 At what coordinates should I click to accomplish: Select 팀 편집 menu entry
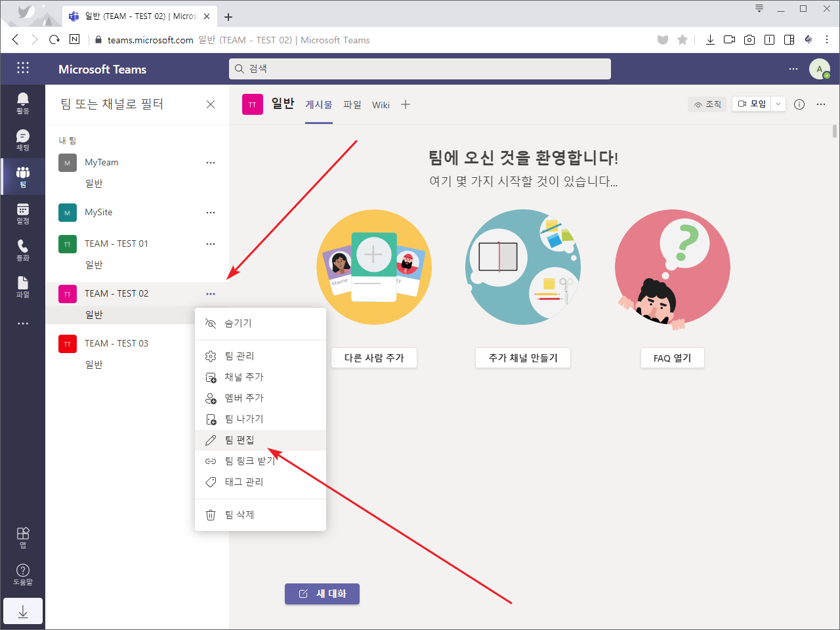pyautogui.click(x=261, y=440)
